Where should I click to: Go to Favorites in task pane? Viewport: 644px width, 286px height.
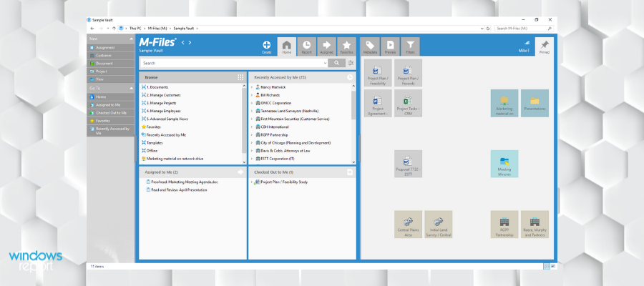[111, 121]
